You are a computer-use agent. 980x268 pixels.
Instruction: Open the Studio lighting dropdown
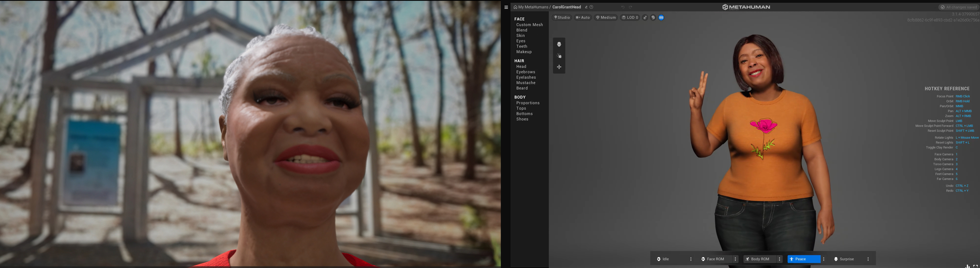[x=562, y=18]
